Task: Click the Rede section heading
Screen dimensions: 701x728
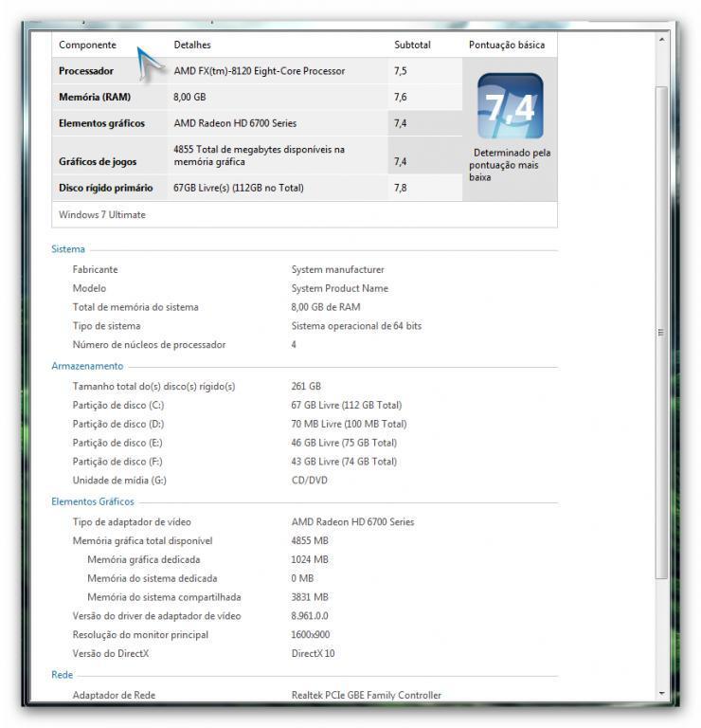Action: [61, 674]
